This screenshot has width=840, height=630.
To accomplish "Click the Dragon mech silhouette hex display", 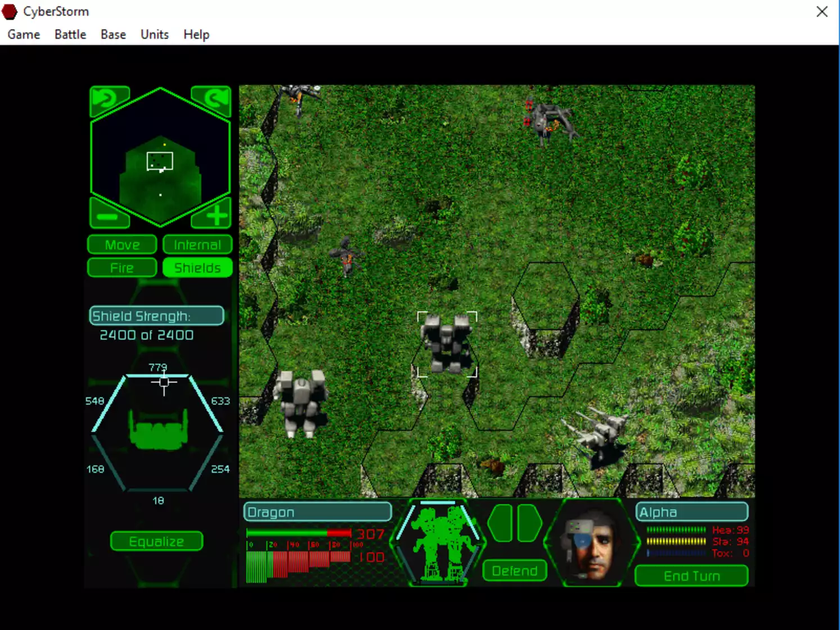I will (x=440, y=542).
